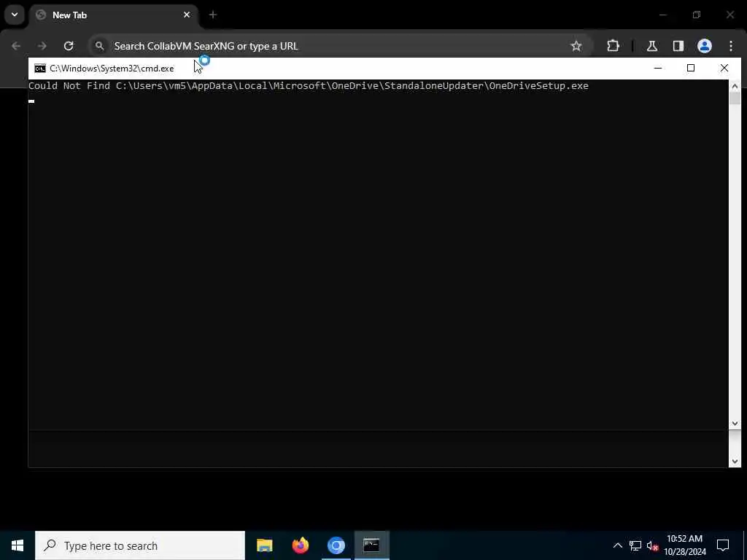Open the Windows Start menu
Screen dimensions: 747x560
click(x=18, y=545)
